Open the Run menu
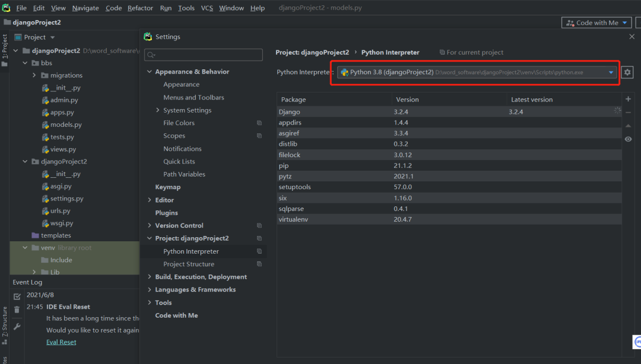Image resolution: width=641 pixels, height=364 pixels. click(x=166, y=8)
